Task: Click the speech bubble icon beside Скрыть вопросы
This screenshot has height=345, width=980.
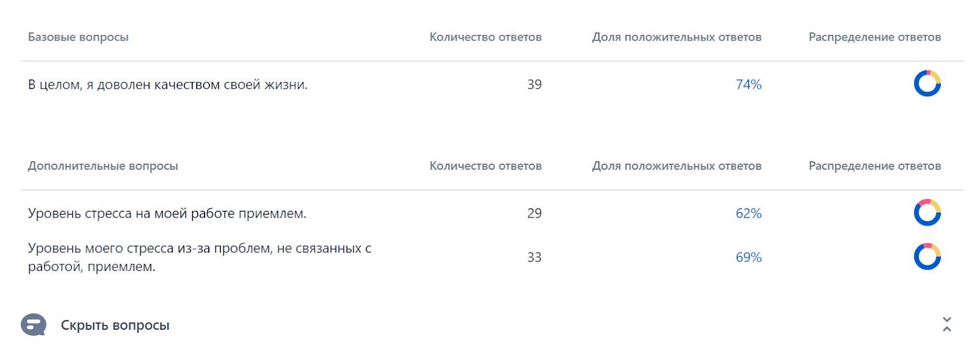Action: coord(34,325)
